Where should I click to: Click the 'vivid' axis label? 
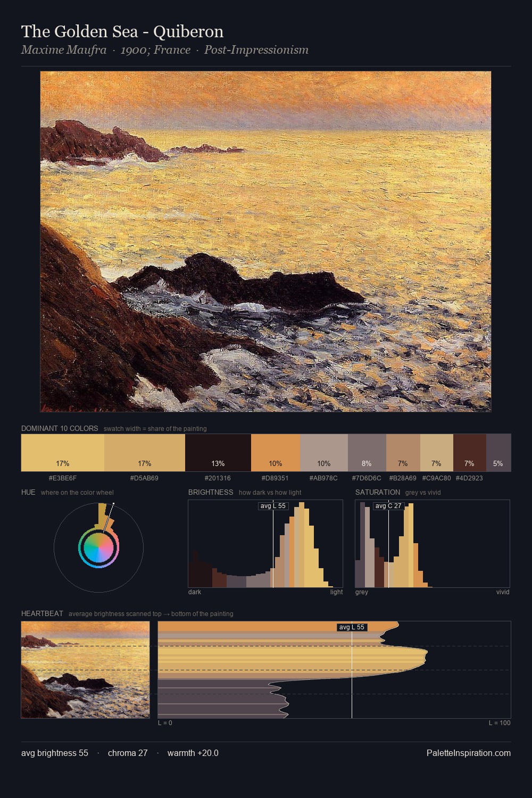pyautogui.click(x=503, y=592)
